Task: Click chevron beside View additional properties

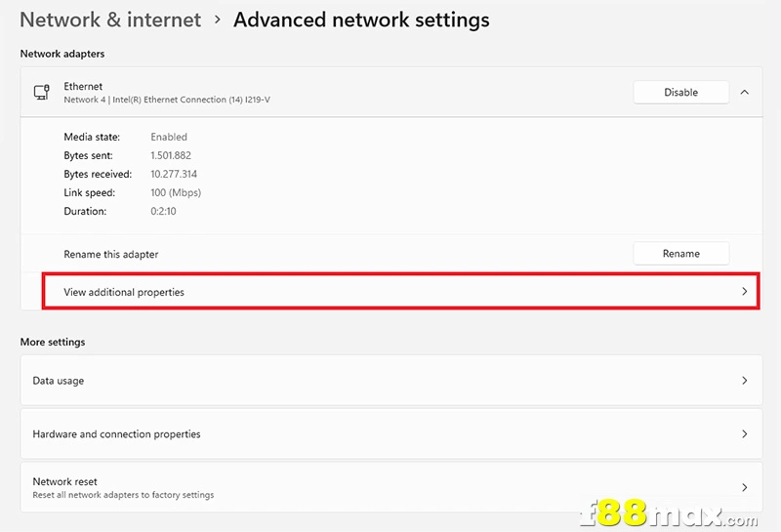Action: pos(744,292)
